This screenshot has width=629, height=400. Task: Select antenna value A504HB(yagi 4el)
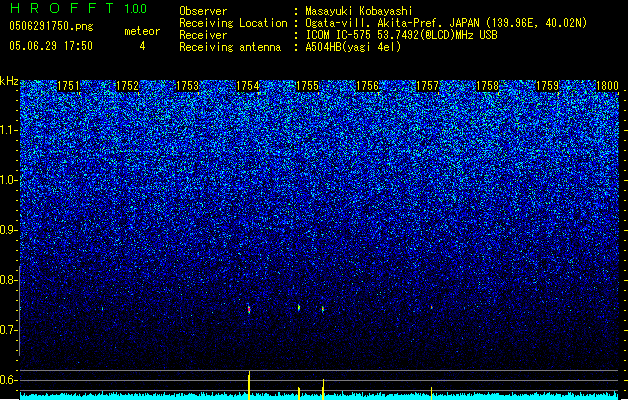point(353,47)
